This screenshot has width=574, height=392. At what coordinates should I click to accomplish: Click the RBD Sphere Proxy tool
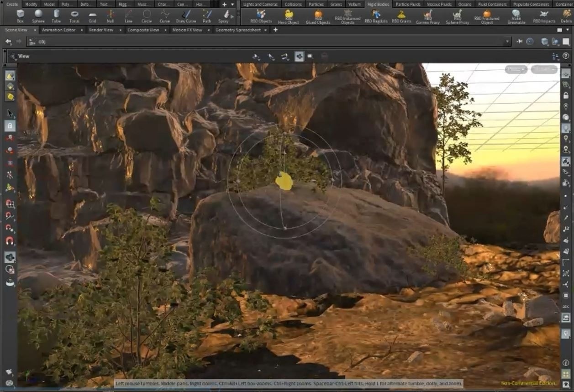coord(457,16)
